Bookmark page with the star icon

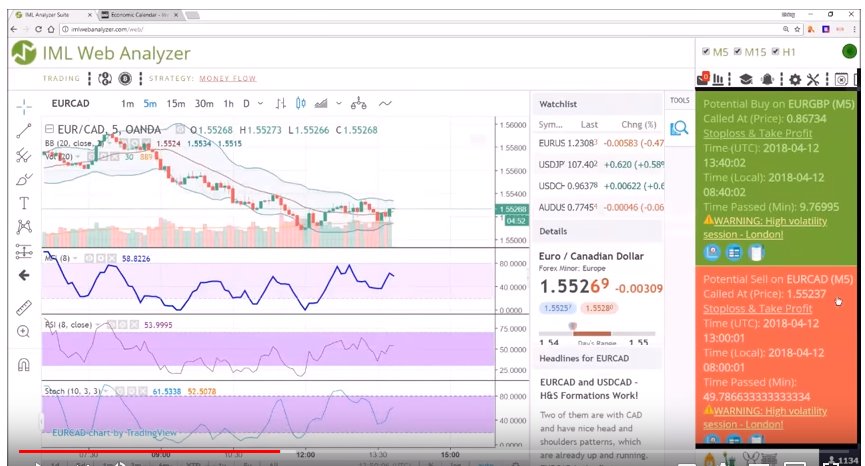[797, 29]
